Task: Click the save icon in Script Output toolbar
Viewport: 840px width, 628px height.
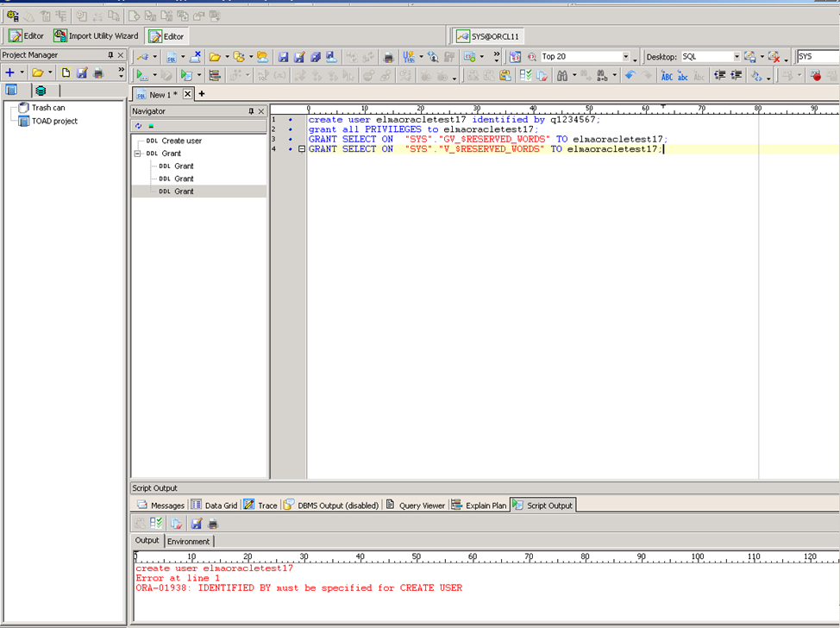Action: pyautogui.click(x=197, y=524)
